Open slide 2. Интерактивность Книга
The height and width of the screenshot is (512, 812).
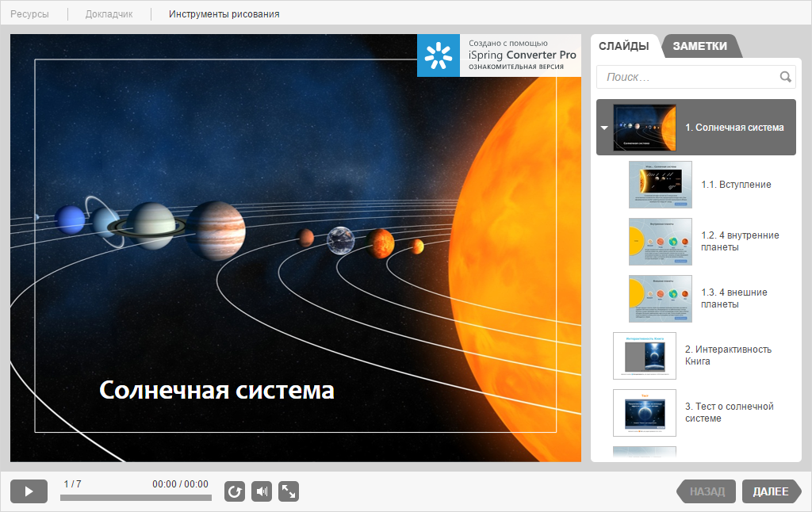click(728, 355)
